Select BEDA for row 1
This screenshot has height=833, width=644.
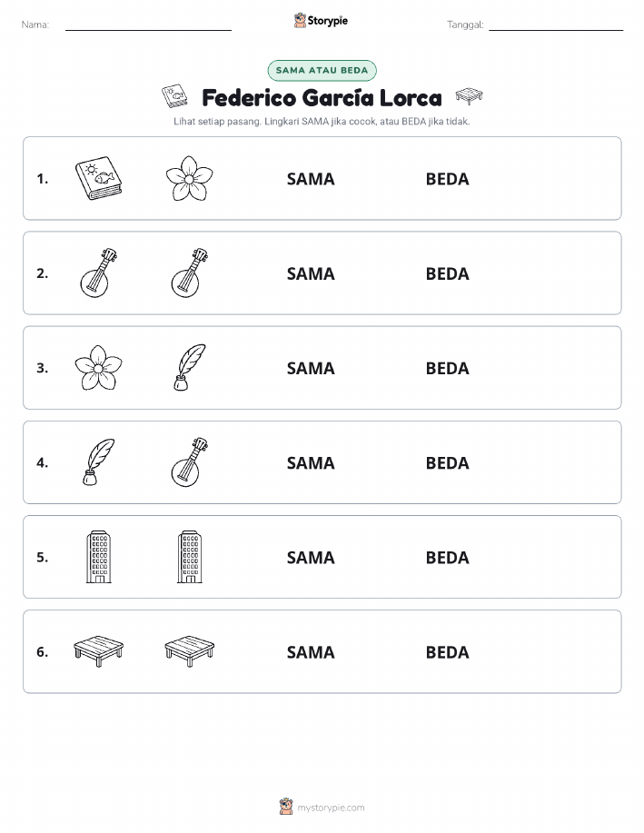pos(447,179)
